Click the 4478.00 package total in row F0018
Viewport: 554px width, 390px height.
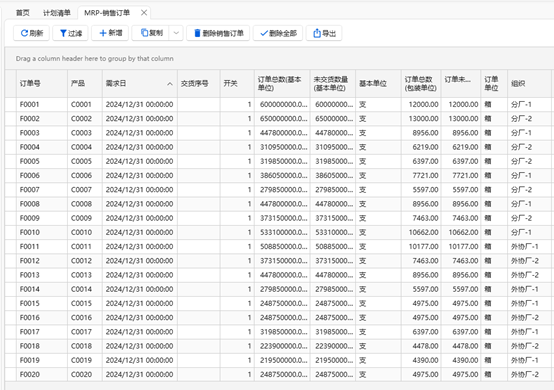click(x=421, y=346)
